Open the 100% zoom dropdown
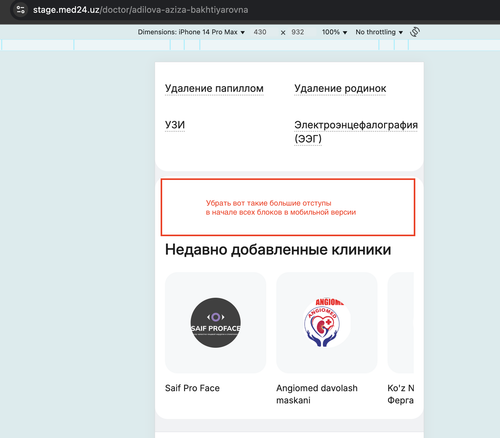The image size is (500, 438). (x=334, y=32)
